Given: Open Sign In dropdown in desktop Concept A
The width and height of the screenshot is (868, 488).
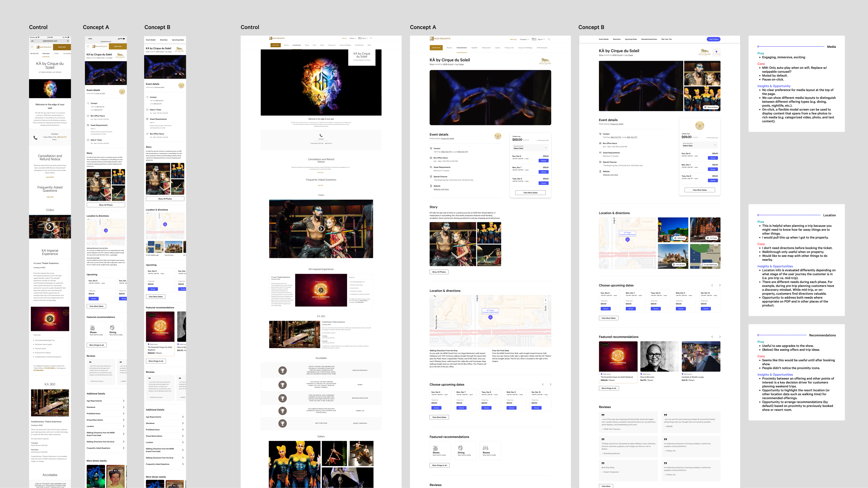Looking at the screenshot, I should coord(541,39).
